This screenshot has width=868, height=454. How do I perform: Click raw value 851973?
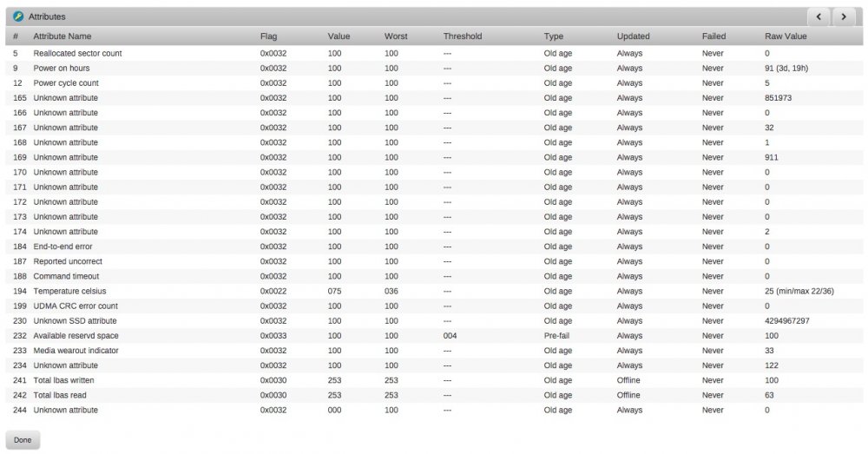click(x=779, y=98)
